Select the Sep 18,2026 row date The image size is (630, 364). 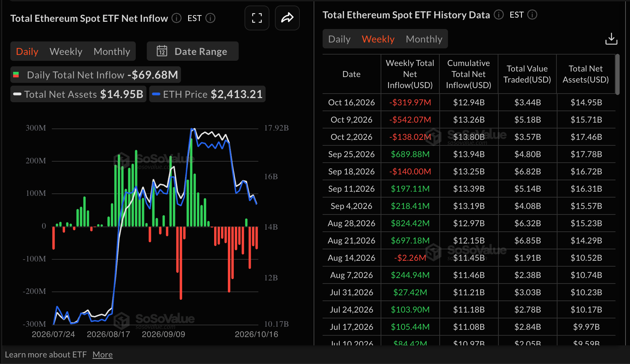click(x=352, y=171)
